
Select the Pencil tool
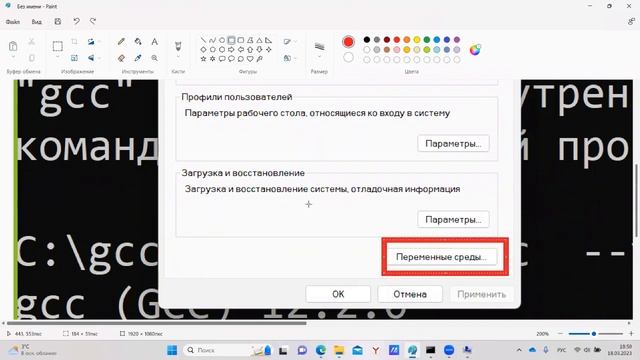(121, 42)
